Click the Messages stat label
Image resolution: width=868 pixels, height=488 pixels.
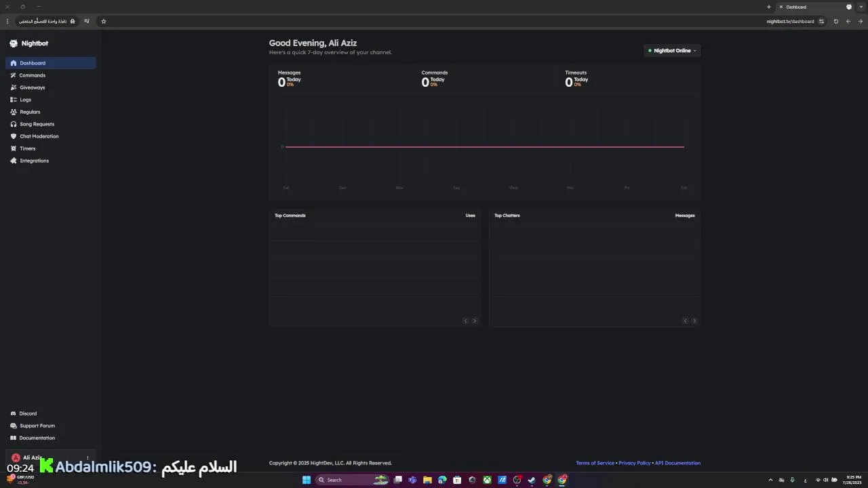coord(289,73)
